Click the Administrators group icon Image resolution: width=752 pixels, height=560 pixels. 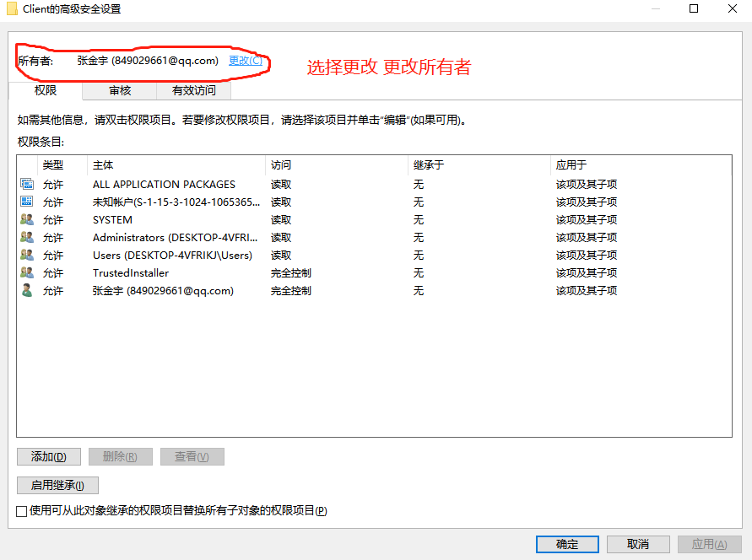pyautogui.click(x=27, y=237)
